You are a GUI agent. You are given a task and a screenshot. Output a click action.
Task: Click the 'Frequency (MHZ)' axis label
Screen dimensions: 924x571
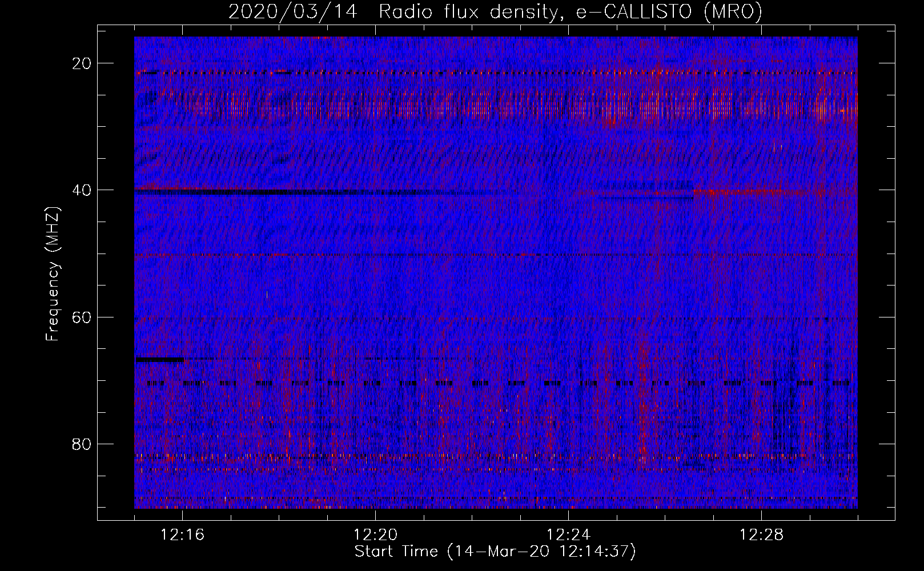pyautogui.click(x=53, y=274)
